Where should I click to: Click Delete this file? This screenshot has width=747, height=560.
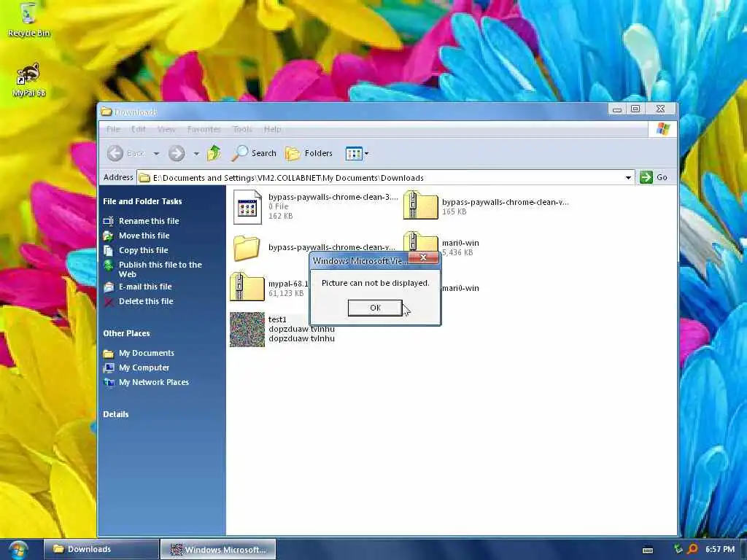pyautogui.click(x=146, y=301)
